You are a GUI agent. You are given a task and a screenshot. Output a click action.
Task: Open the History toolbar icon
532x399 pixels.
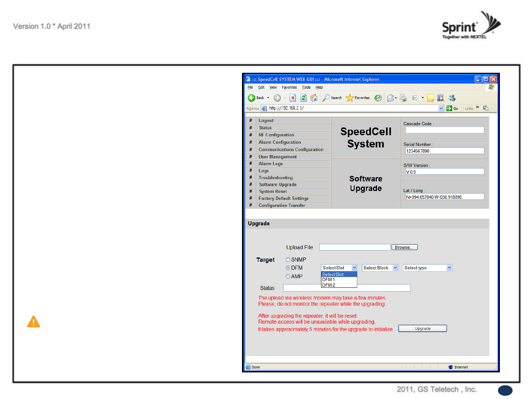click(378, 98)
